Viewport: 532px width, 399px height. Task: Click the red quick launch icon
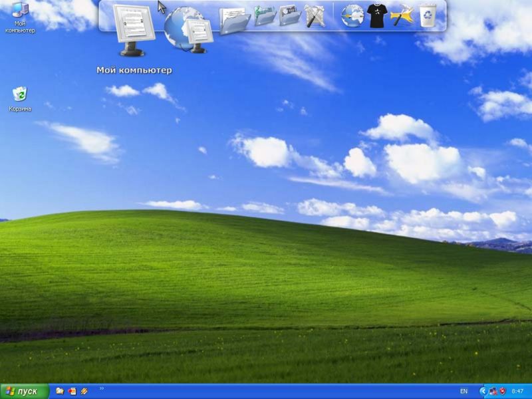[72, 391]
